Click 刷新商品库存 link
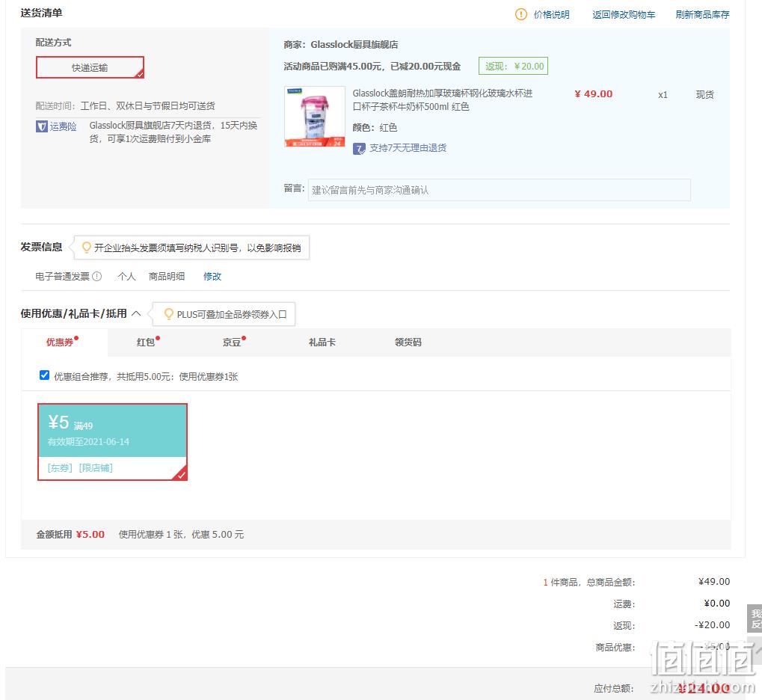This screenshot has width=762, height=700. coord(702,15)
